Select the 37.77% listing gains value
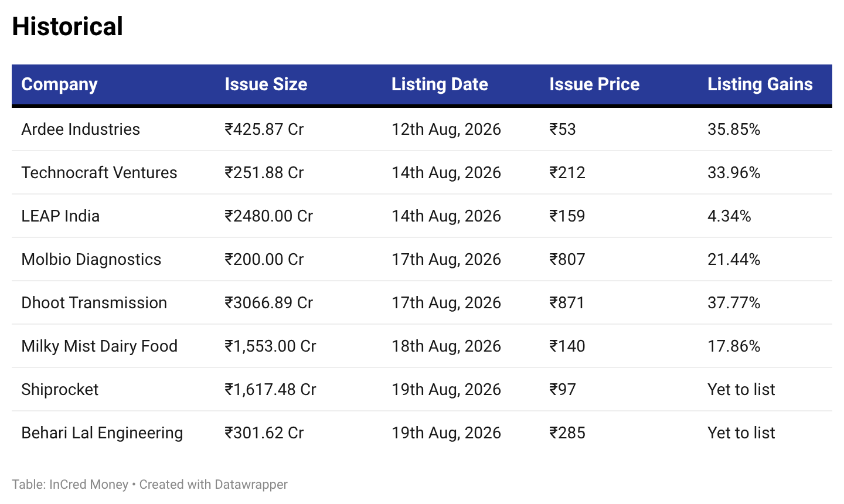Image resolution: width=844 pixels, height=504 pixels. click(734, 302)
